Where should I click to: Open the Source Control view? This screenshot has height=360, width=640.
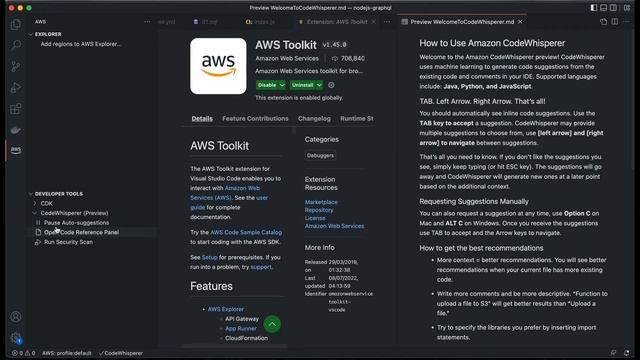16,66
